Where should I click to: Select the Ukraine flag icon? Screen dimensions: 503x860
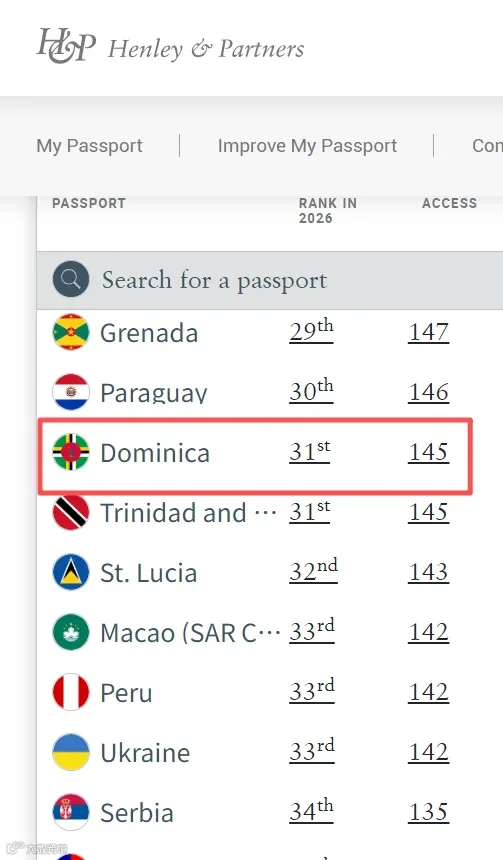pyautogui.click(x=71, y=752)
